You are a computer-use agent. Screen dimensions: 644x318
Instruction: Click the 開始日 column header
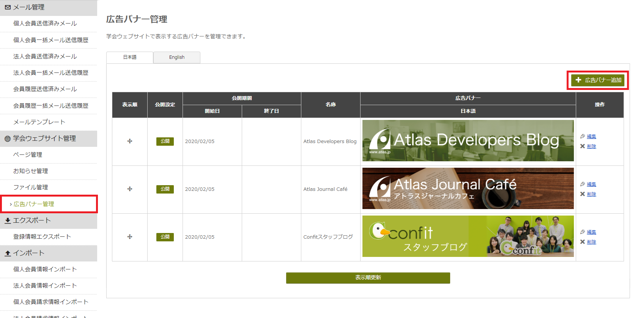coord(212,111)
